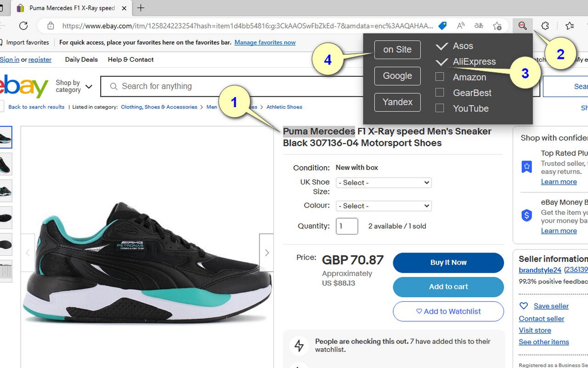Image resolution: width=588 pixels, height=368 pixels.
Task: Click the browser address bar URL
Action: pos(248,26)
